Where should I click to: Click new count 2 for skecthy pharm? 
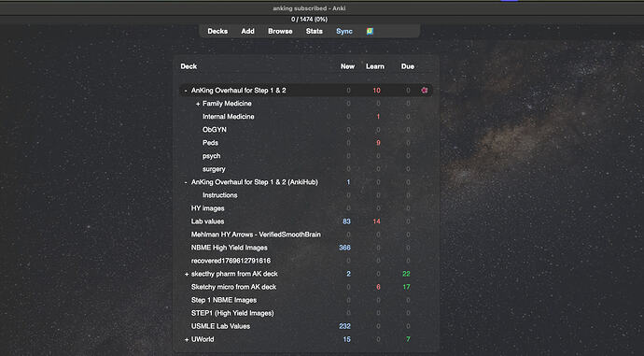[x=348, y=274]
